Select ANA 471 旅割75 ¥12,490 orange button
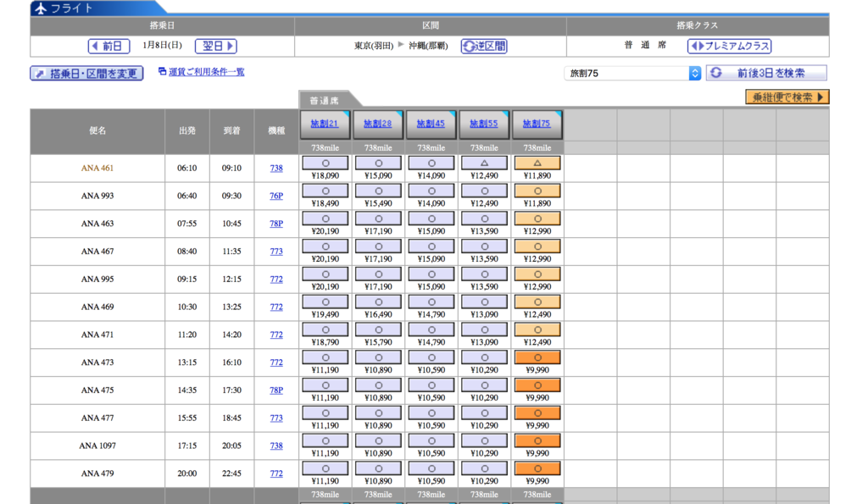The width and height of the screenshot is (868, 504). (x=537, y=330)
